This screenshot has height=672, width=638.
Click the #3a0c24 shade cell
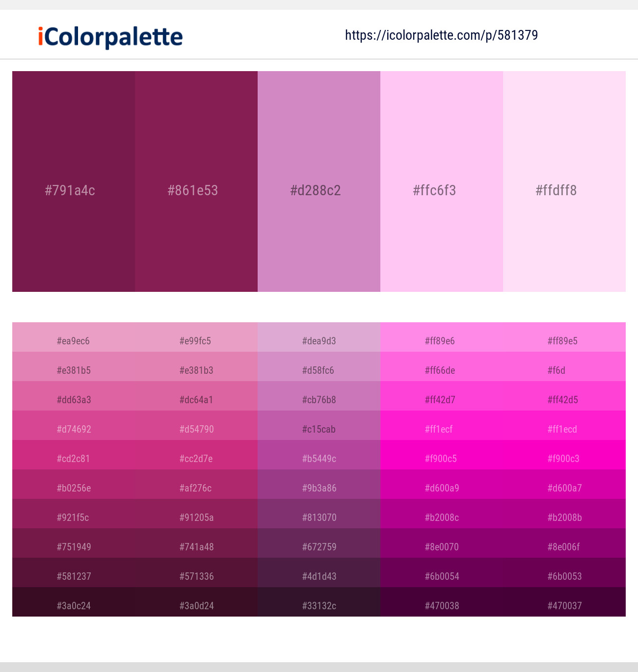coord(74,605)
